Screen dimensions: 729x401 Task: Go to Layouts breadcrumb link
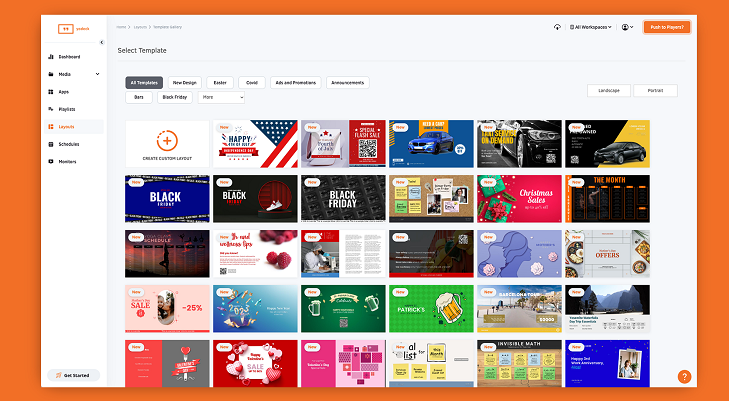click(x=140, y=27)
